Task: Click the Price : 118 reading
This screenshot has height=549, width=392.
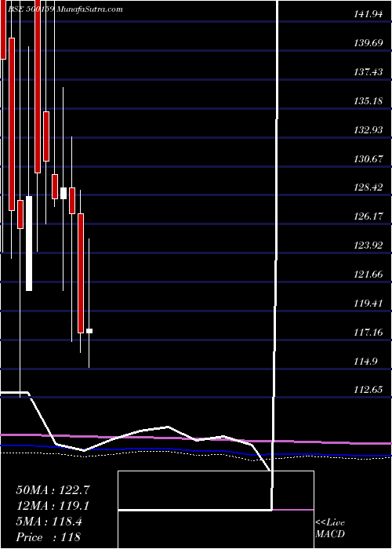Action: (49, 537)
